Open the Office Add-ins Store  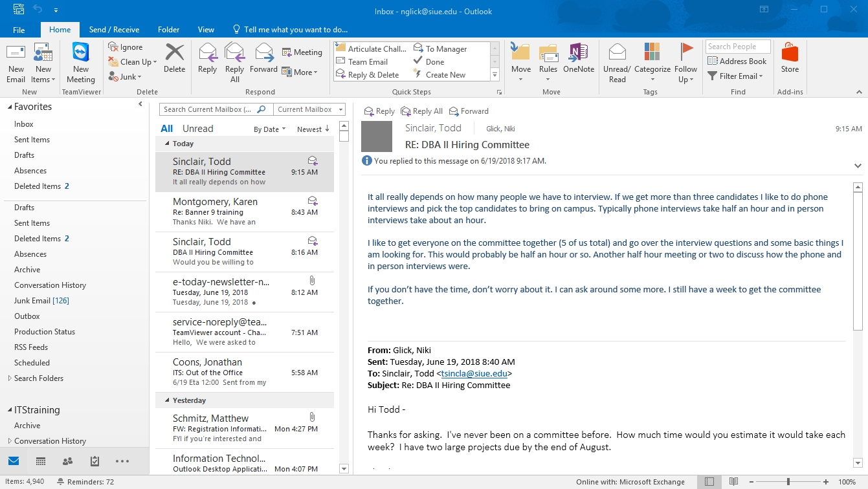[x=790, y=58]
